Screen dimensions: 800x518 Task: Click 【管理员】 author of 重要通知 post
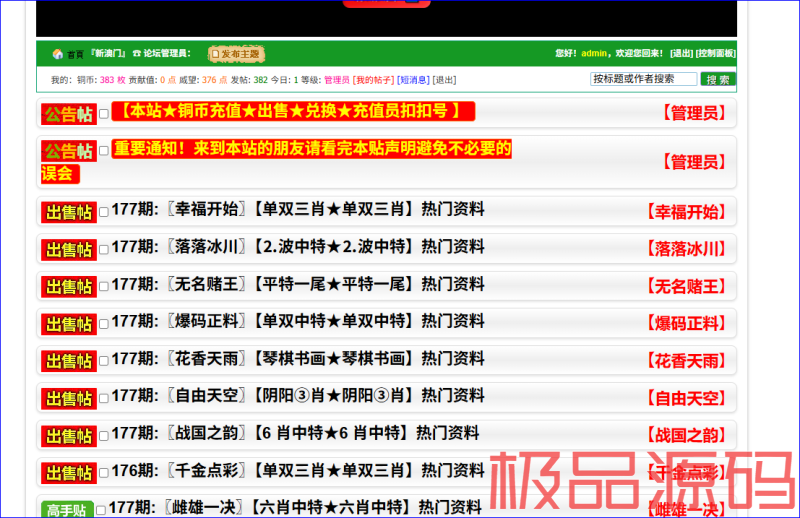tap(694, 162)
